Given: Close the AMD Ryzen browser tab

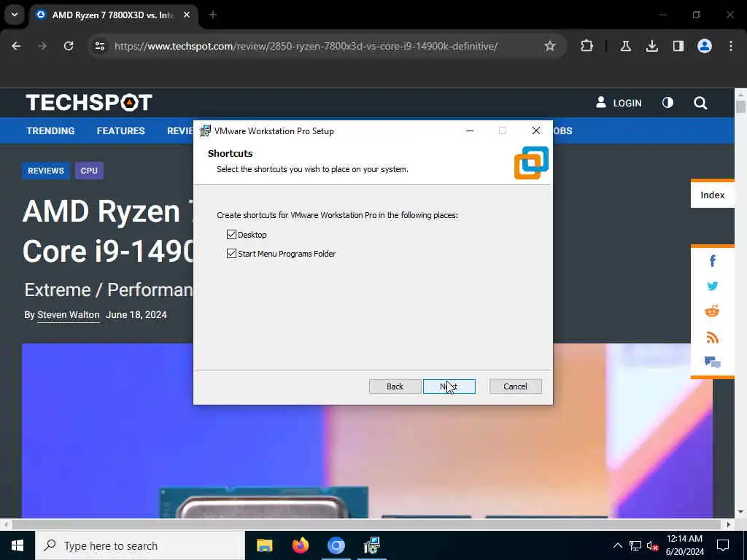Looking at the screenshot, I should click(187, 15).
